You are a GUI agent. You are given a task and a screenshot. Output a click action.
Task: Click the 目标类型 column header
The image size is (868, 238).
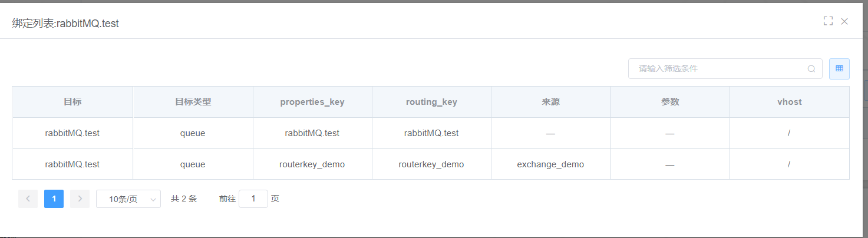point(193,102)
